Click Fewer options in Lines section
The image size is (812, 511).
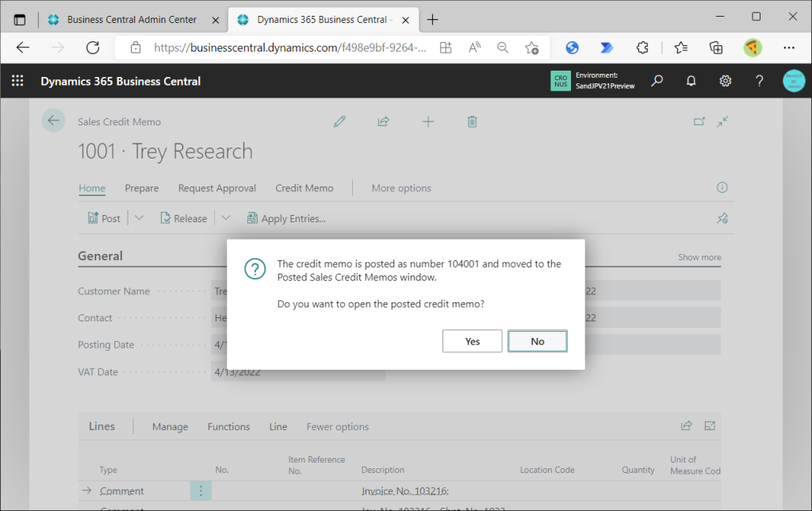(338, 427)
